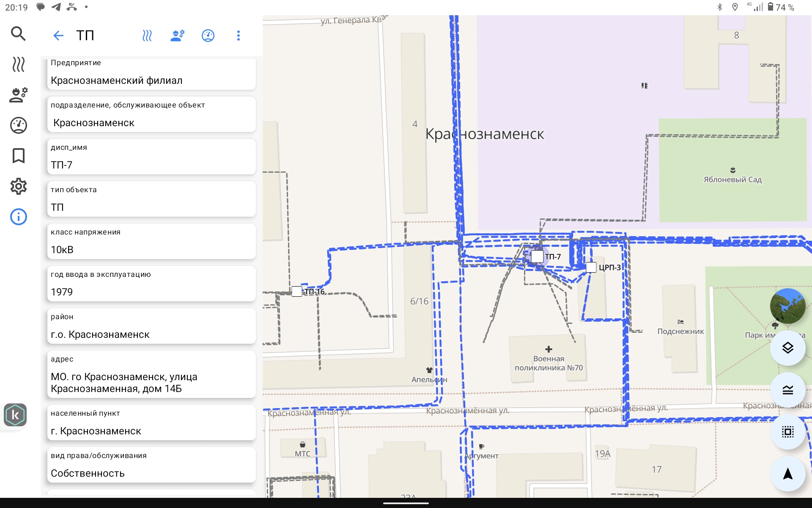The image size is (812, 508).
Task: Center map with navigation arrow button
Action: pos(787,474)
